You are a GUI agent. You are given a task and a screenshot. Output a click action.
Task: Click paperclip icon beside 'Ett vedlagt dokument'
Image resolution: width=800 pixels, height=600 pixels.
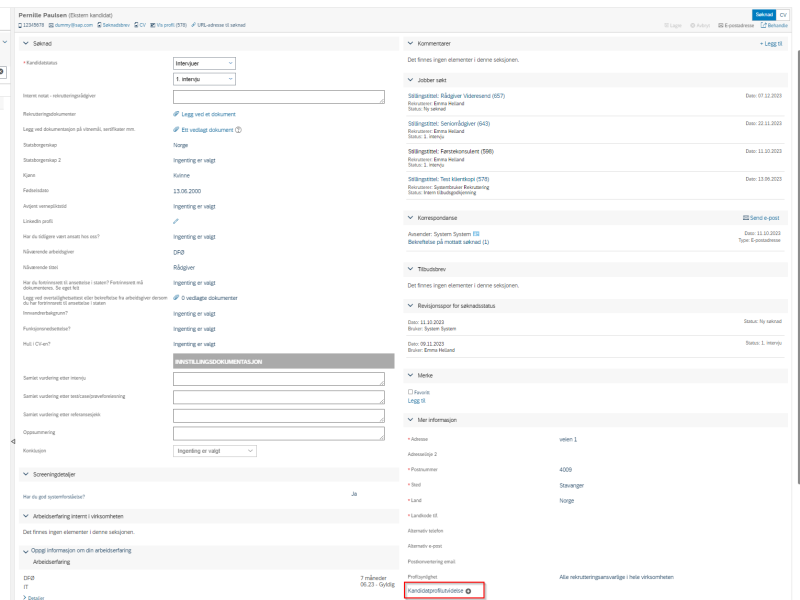(x=176, y=130)
